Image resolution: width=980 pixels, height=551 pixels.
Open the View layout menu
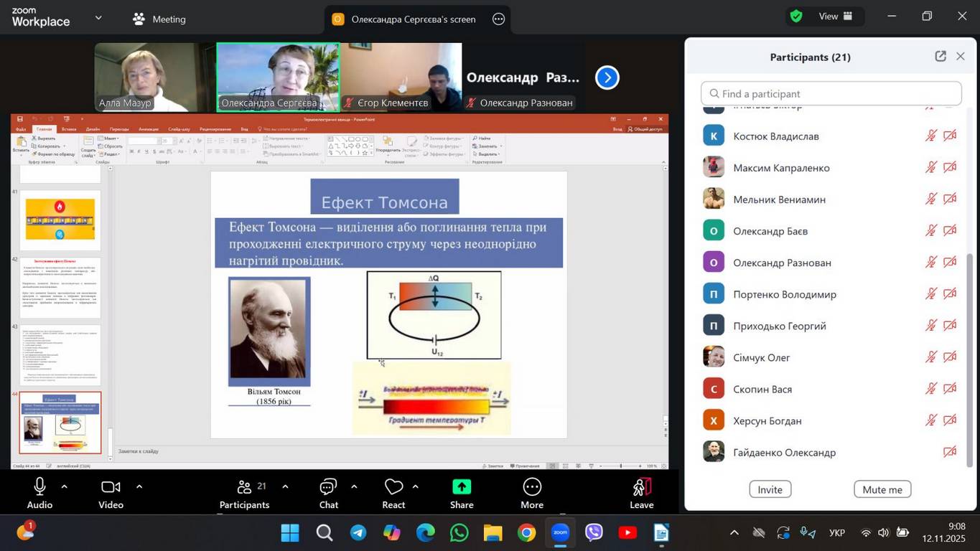click(836, 17)
